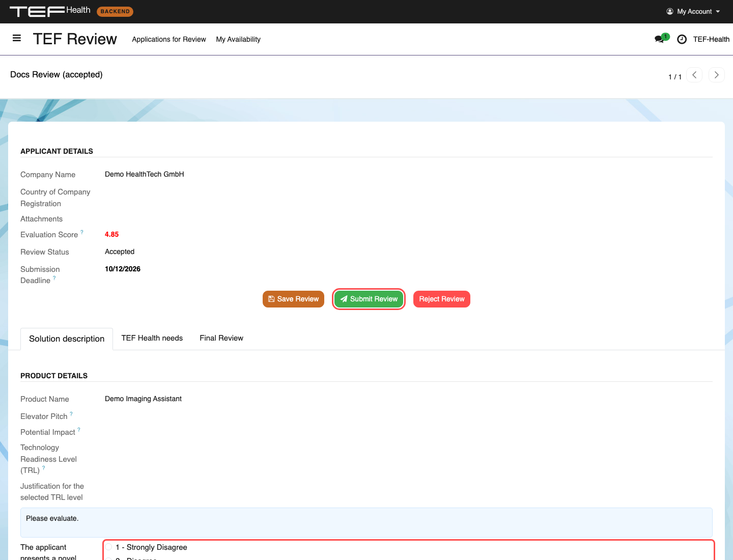The image size is (733, 560).
Task: Click company name Demo HealthTech GmbH
Action: 145,174
